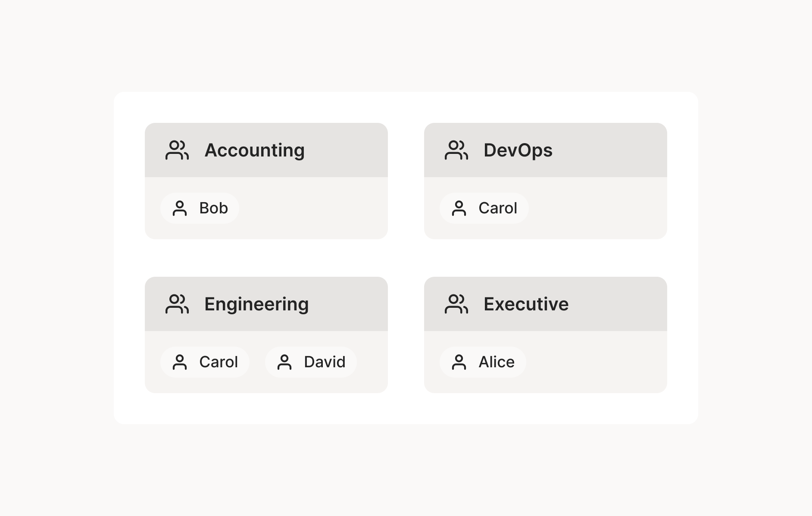This screenshot has width=812, height=516.
Task: Click Carol's person icon in Engineering
Action: 180,362
